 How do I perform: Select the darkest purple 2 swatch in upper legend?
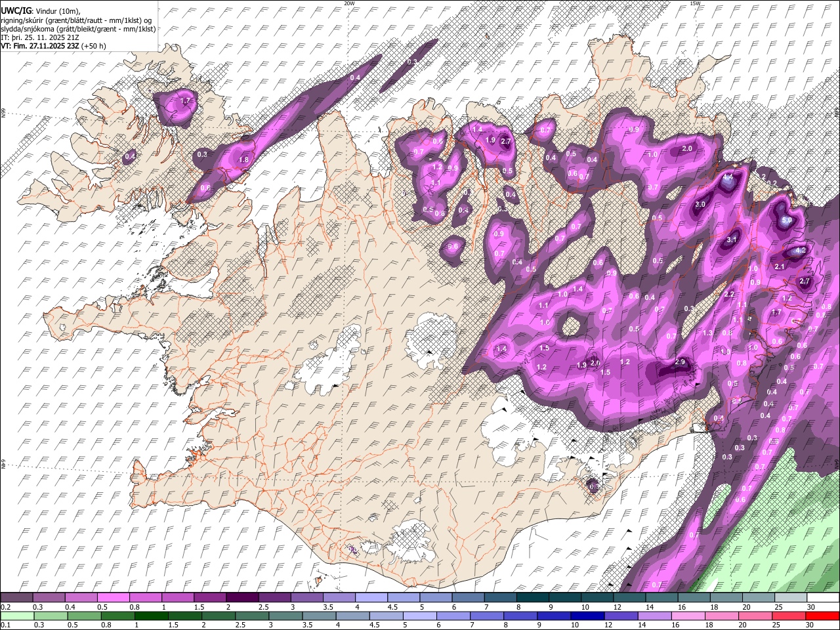241,598
